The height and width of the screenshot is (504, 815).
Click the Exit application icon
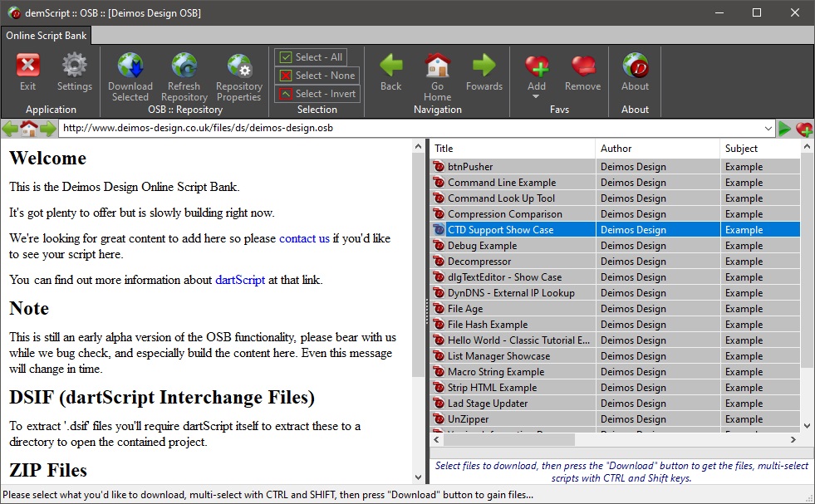click(27, 66)
